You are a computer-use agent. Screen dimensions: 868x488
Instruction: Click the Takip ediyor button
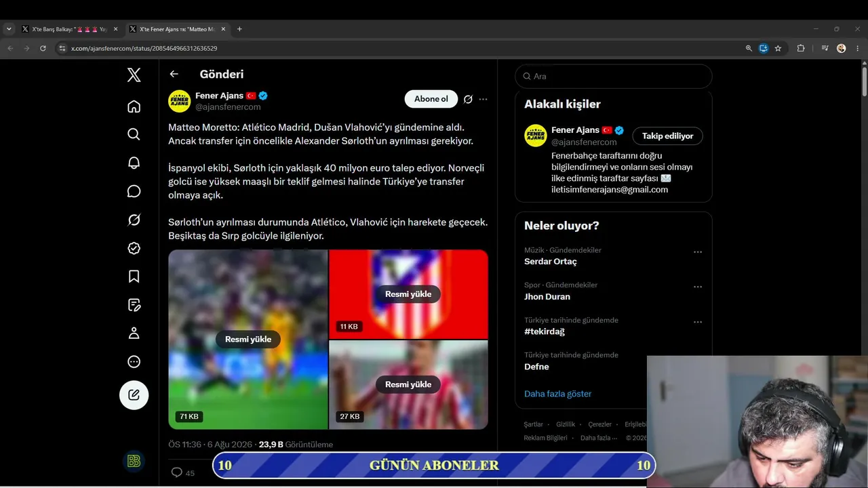[x=668, y=136]
